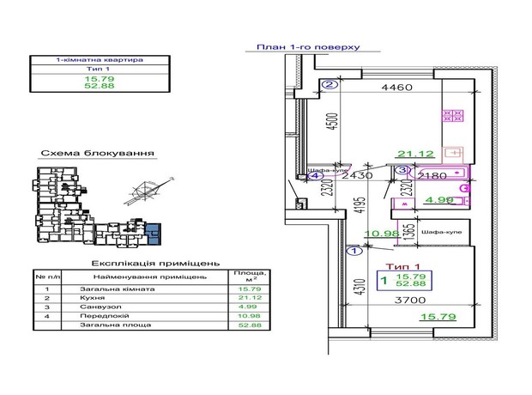This screenshot has width=532, height=395.
Task: Click the 2180 bathroom width dimension
Action: [432, 176]
